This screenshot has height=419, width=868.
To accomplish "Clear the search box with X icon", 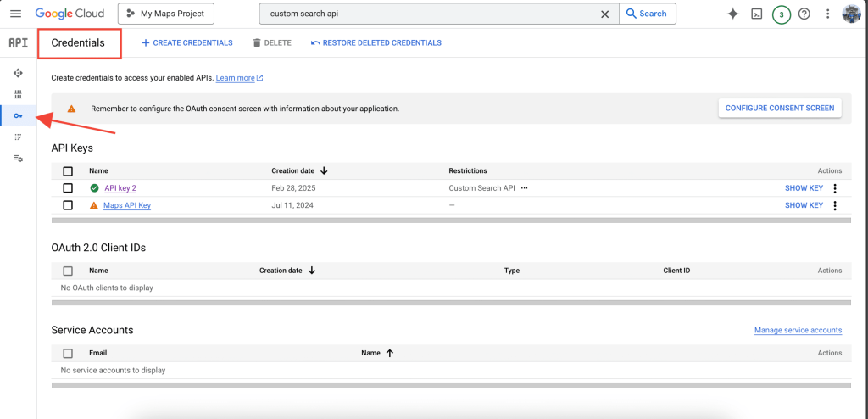I will click(604, 14).
